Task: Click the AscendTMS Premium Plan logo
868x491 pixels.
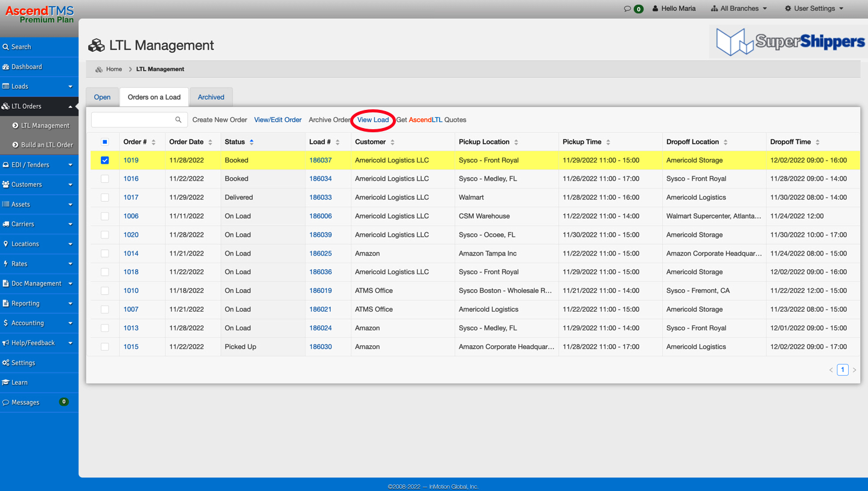Action: pyautogui.click(x=39, y=14)
